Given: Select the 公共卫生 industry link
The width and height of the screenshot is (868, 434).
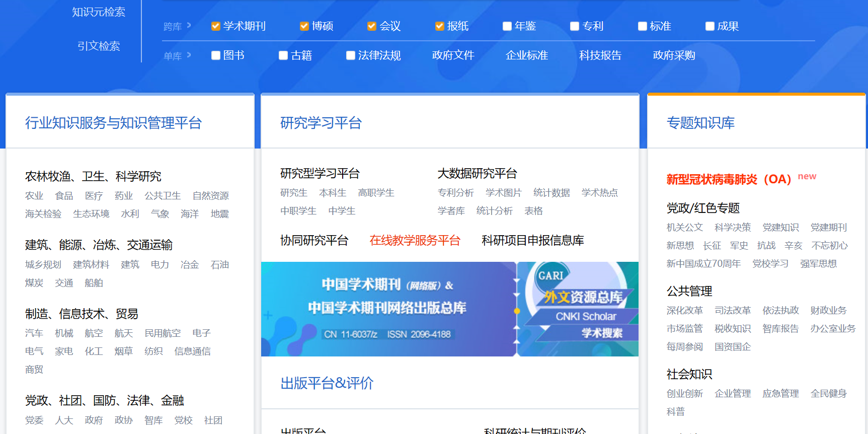Looking at the screenshot, I should pos(163,196).
